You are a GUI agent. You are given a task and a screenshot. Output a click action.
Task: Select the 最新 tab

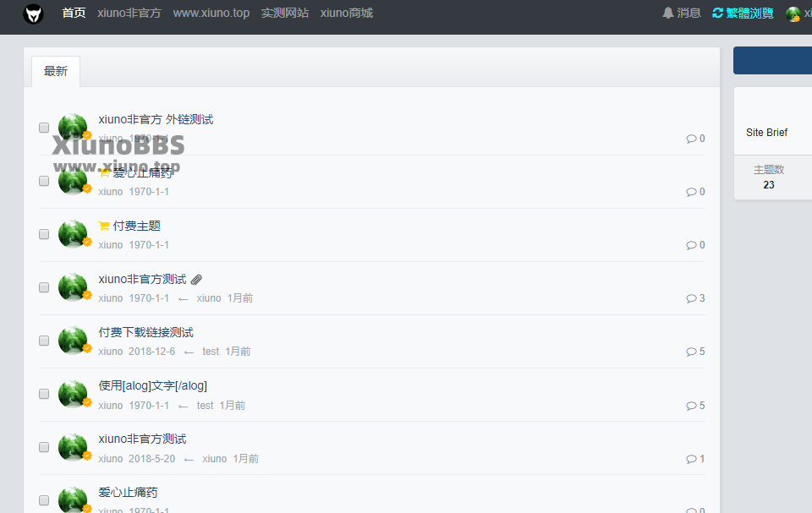click(56, 72)
